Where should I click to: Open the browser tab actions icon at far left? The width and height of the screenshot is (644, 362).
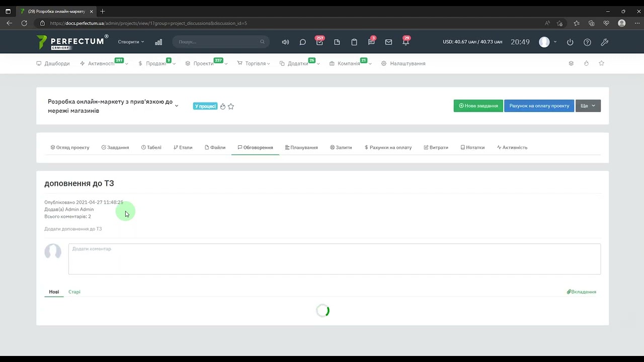[x=8, y=11]
